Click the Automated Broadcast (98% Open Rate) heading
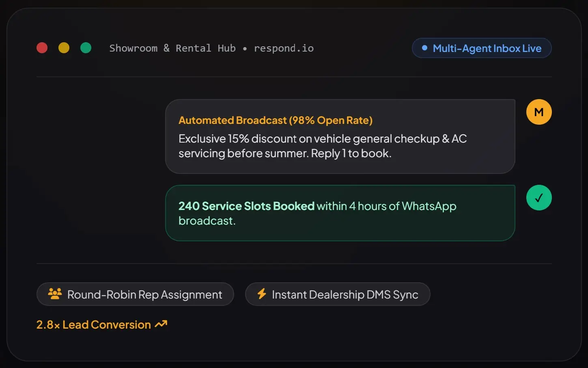The width and height of the screenshot is (588, 368). [x=276, y=120]
